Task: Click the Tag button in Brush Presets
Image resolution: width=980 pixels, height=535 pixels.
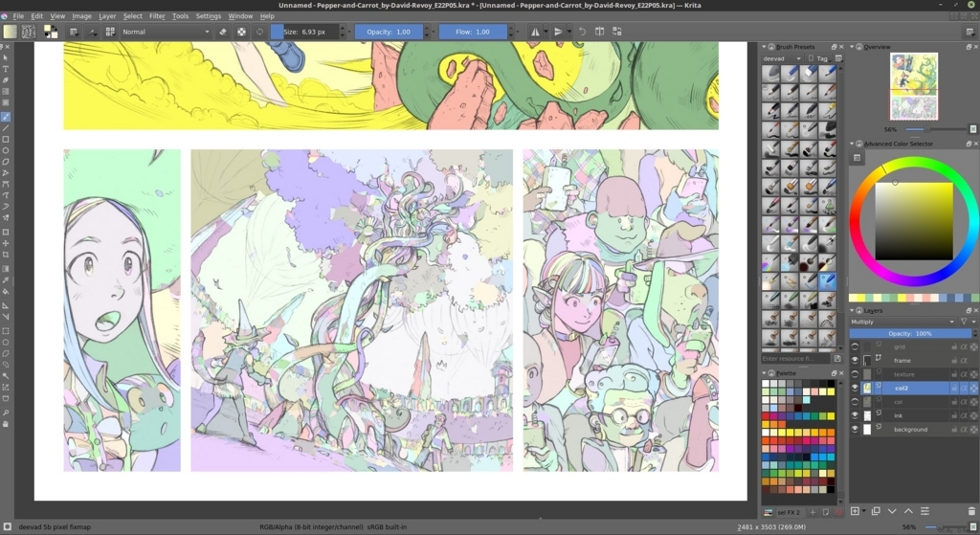Action: 818,58
